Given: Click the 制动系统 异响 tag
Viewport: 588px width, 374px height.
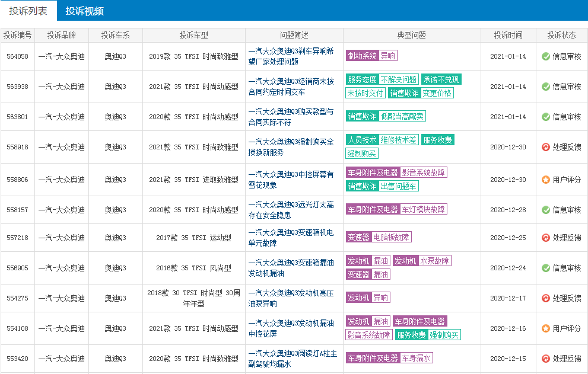Looking at the screenshot, I should 371,56.
